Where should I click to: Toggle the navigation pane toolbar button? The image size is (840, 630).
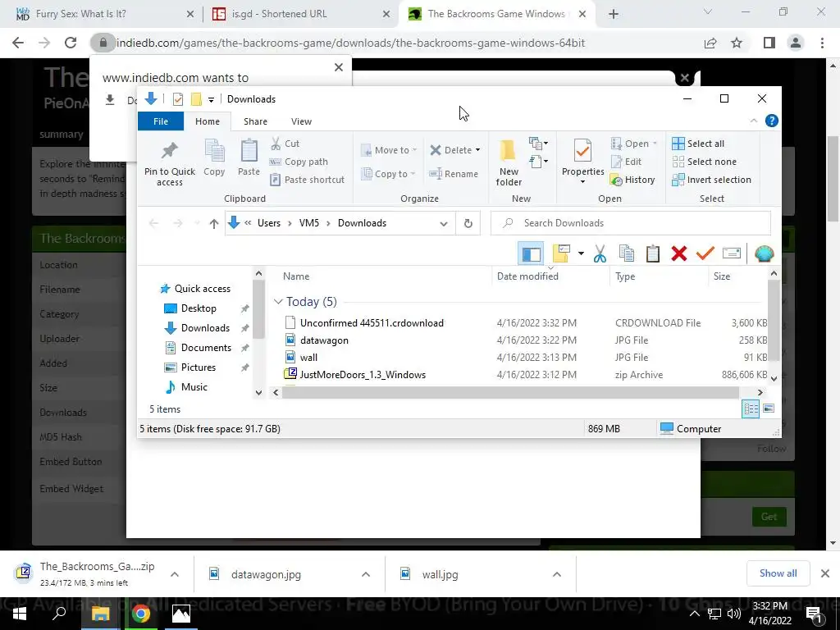click(531, 253)
